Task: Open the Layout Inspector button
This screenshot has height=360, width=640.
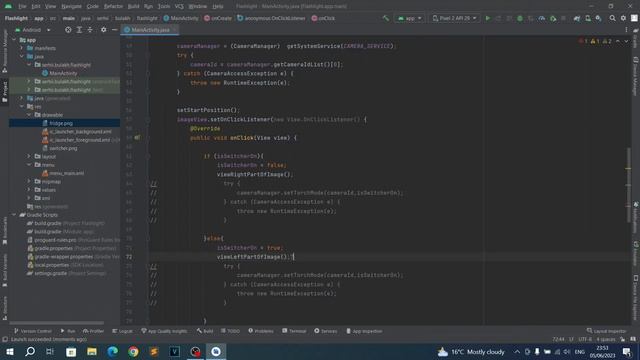Action: tap(606, 331)
